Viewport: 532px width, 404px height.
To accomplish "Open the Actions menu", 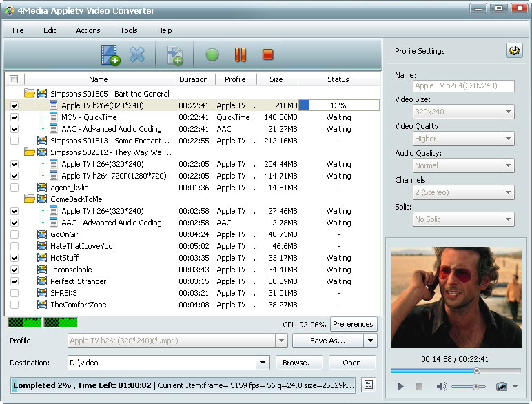I will coord(88,30).
